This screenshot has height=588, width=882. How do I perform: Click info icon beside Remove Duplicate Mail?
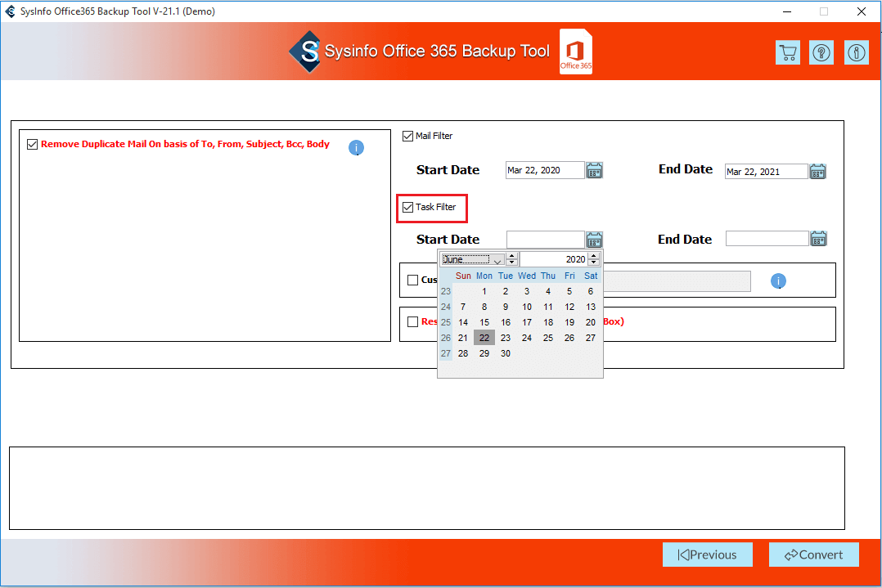356,148
